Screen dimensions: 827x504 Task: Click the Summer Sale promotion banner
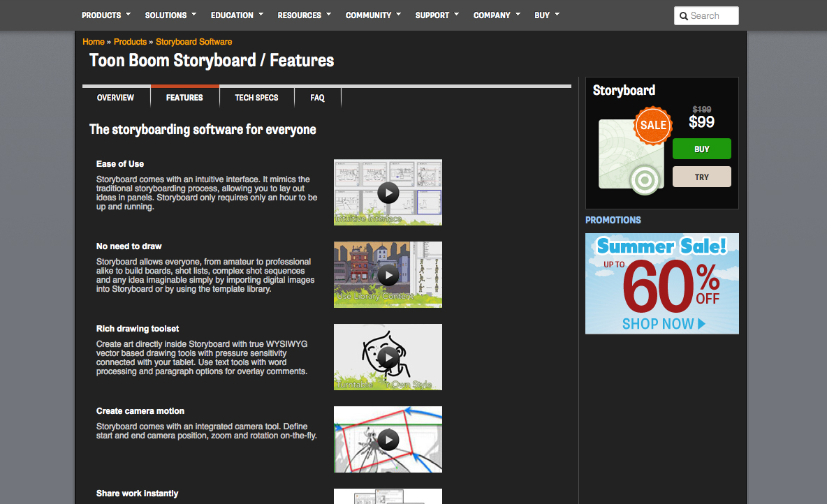click(x=662, y=283)
